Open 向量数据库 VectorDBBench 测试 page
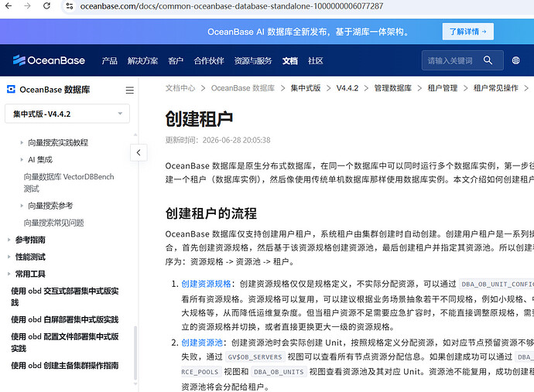 [69, 182]
